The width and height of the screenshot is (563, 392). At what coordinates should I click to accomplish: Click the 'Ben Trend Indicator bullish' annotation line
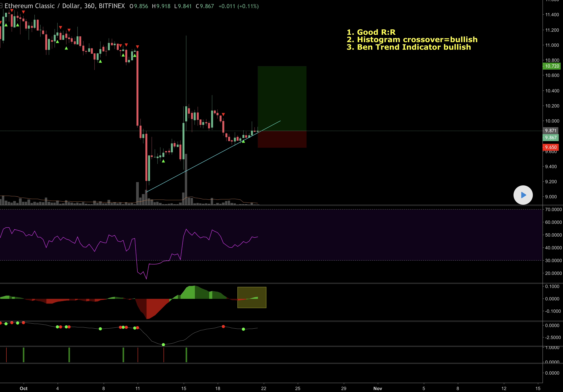tap(409, 47)
